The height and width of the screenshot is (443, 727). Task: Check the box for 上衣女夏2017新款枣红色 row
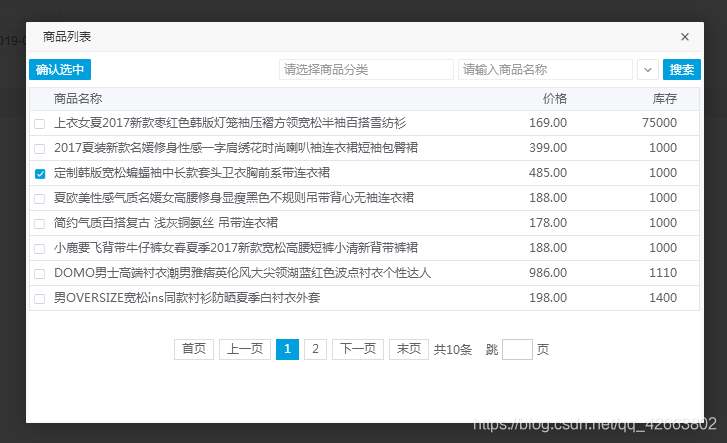click(x=40, y=123)
